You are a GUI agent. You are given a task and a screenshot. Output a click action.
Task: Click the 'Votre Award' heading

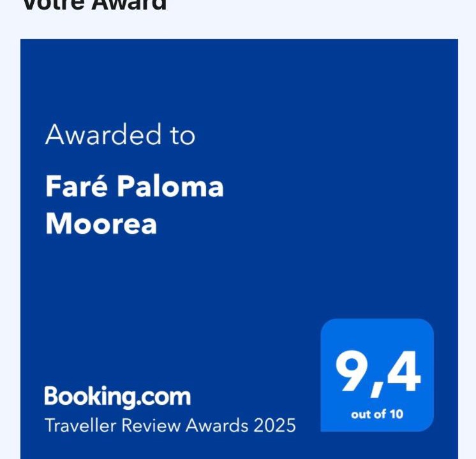pos(95,5)
